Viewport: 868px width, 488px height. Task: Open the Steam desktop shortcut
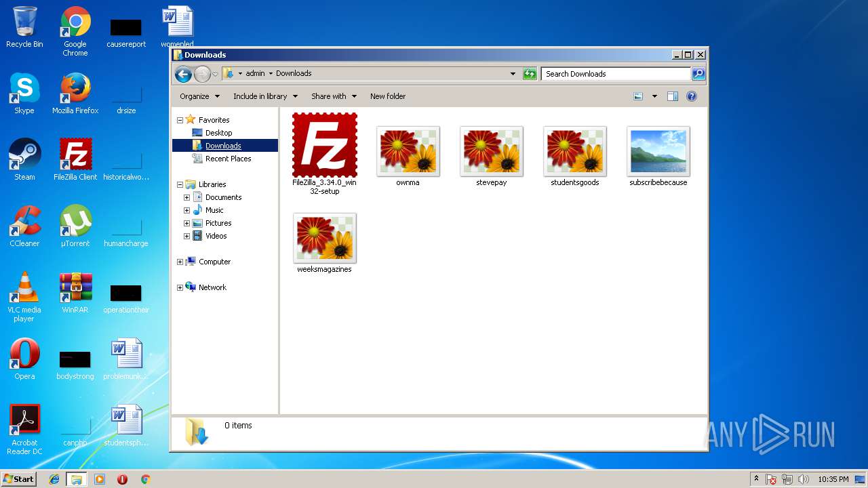pyautogui.click(x=24, y=161)
